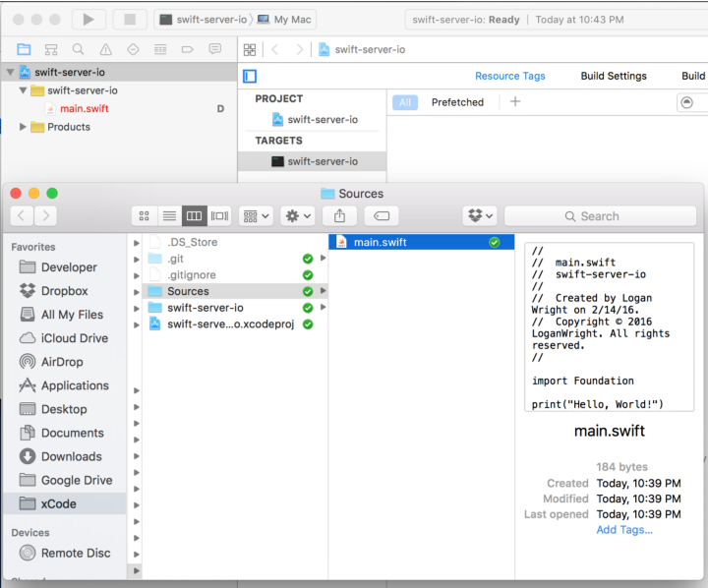Toggle the project and targets list sidebar
708x588 pixels.
(250, 76)
